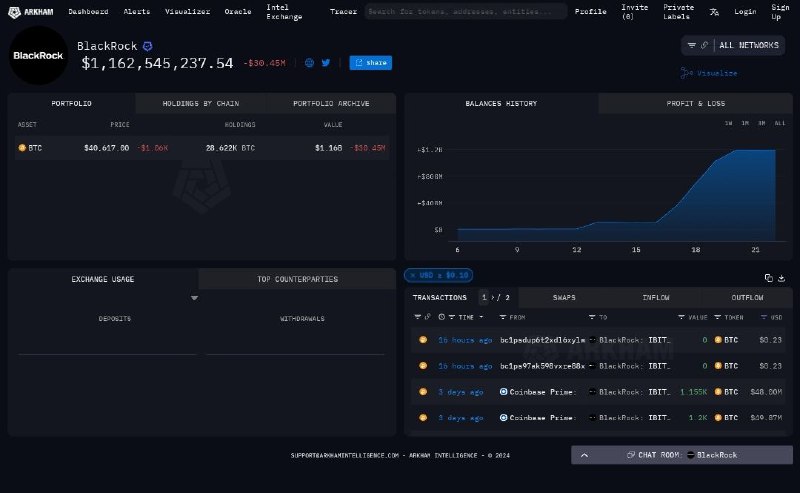Viewport: 800px width, 493px height.
Task: Click the Share button
Action: click(370, 63)
